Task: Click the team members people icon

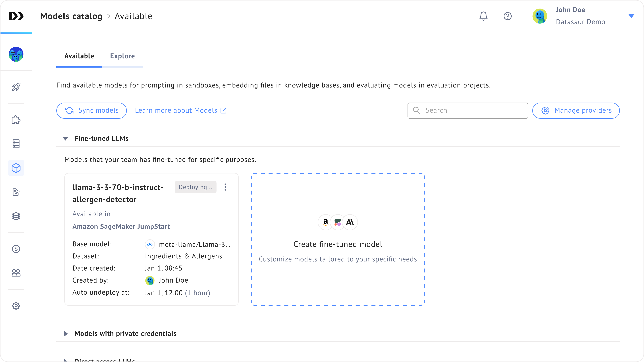Action: (16, 273)
